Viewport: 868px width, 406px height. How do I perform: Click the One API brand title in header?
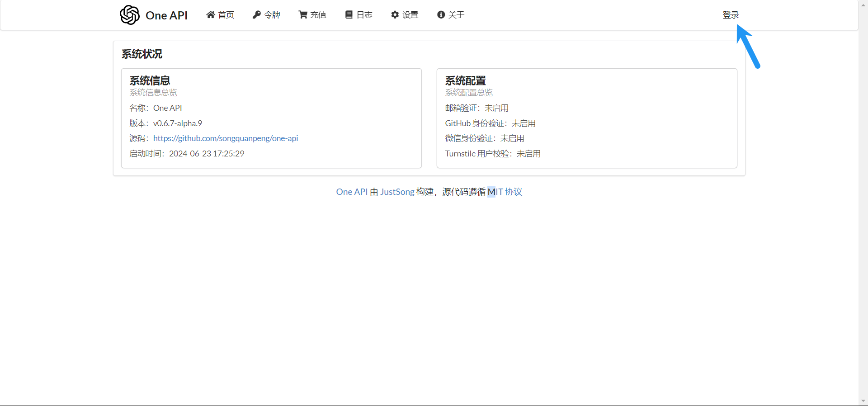[166, 15]
